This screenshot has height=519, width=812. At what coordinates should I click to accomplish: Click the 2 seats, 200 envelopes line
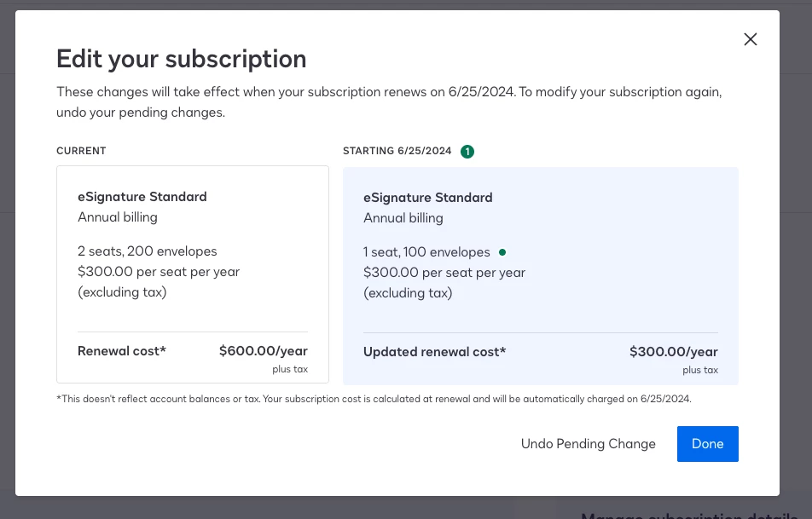click(147, 251)
